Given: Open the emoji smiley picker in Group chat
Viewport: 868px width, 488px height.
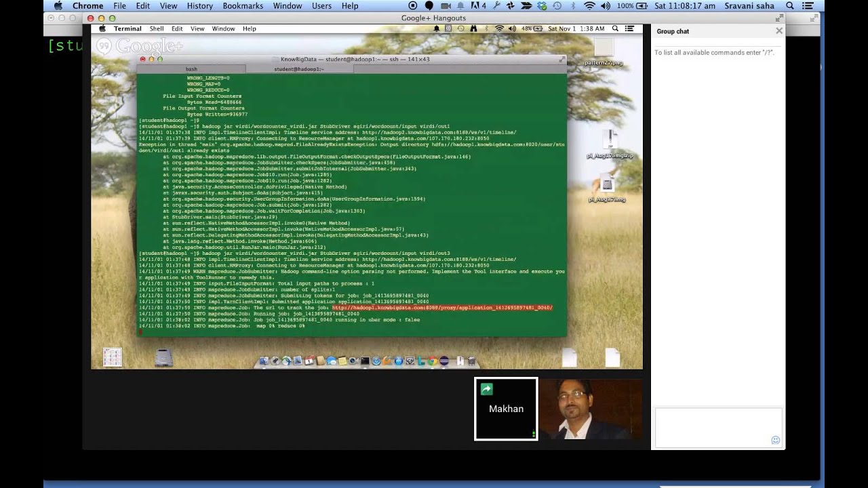Looking at the screenshot, I should coord(775,440).
